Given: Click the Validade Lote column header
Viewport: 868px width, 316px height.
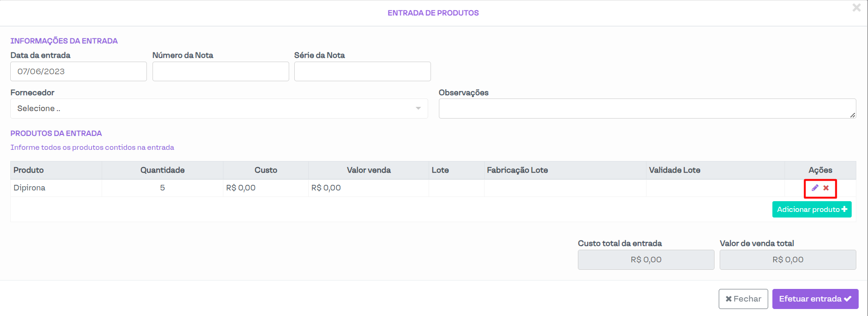Looking at the screenshot, I should [x=674, y=170].
